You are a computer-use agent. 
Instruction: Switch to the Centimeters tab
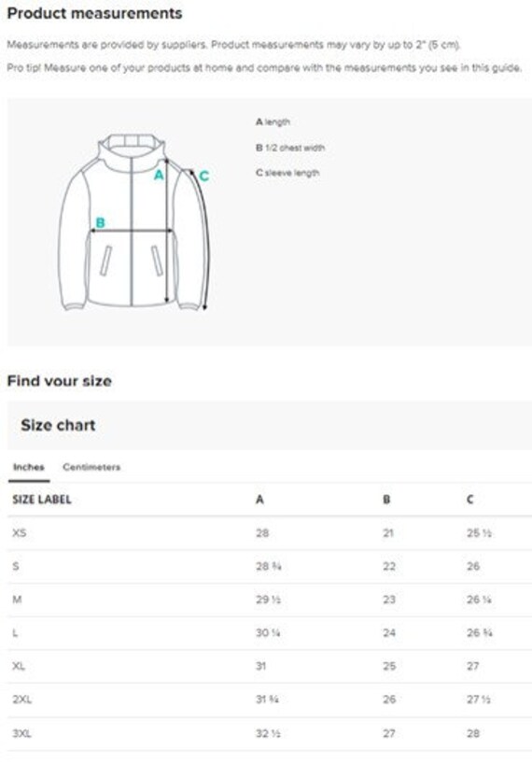point(91,467)
